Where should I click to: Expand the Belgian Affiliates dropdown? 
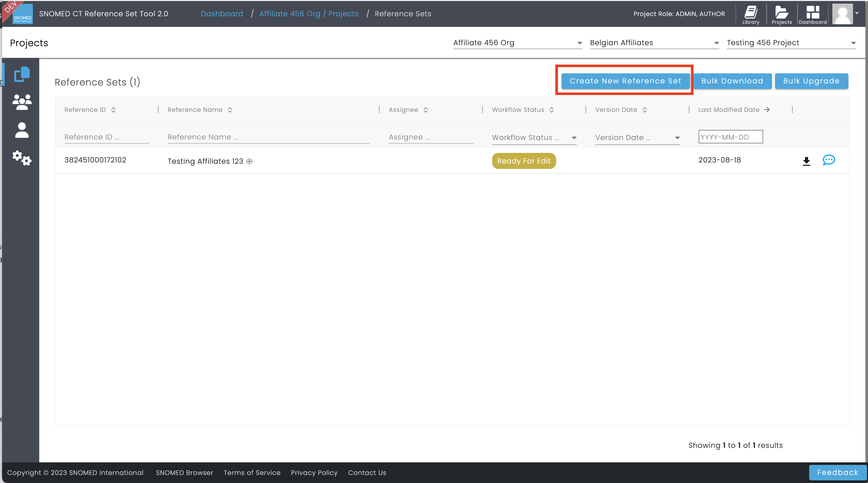[654, 43]
